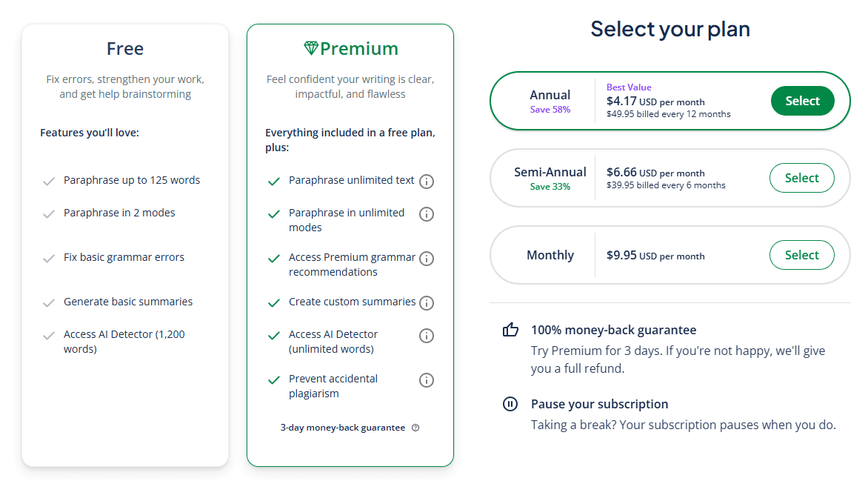Choose the Annual Save 58% plan card
The height and width of the screenshot is (481, 868).
click(670, 101)
